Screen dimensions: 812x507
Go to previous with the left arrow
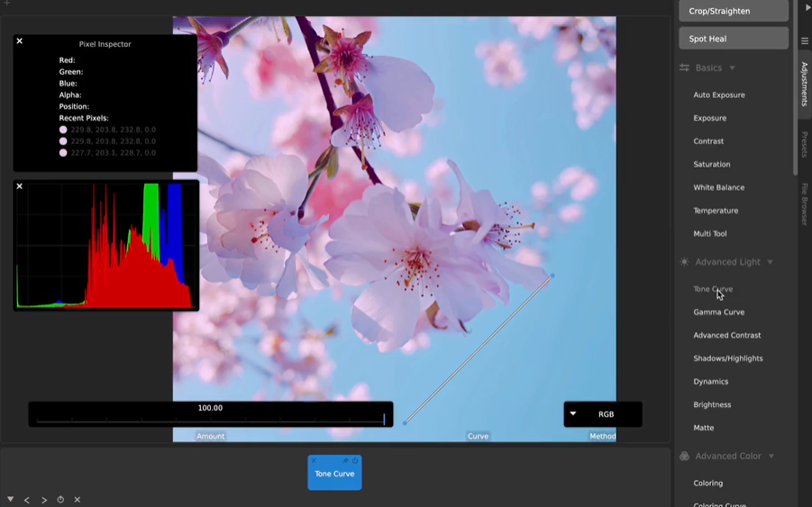(x=27, y=500)
